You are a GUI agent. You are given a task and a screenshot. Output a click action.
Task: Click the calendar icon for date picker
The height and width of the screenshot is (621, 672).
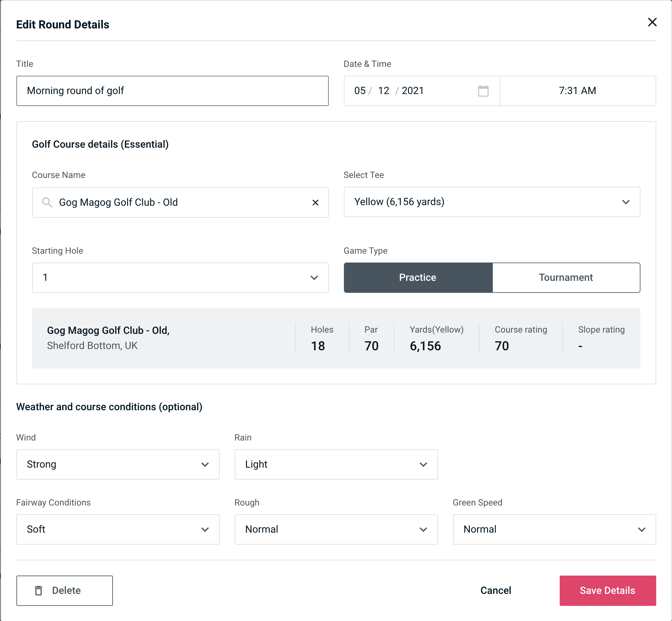pyautogui.click(x=484, y=91)
